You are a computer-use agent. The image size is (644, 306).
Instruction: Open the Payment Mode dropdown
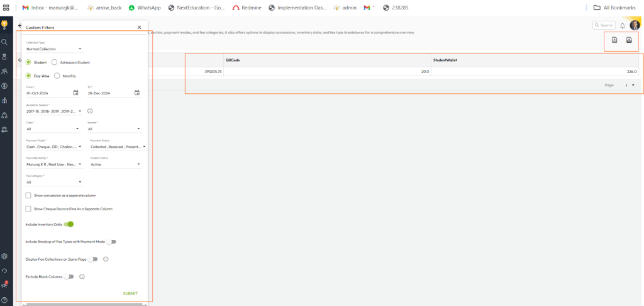54,147
